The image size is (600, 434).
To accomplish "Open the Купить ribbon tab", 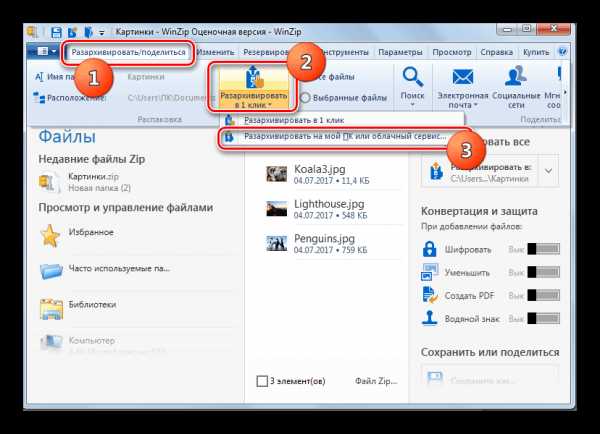I will click(x=536, y=52).
